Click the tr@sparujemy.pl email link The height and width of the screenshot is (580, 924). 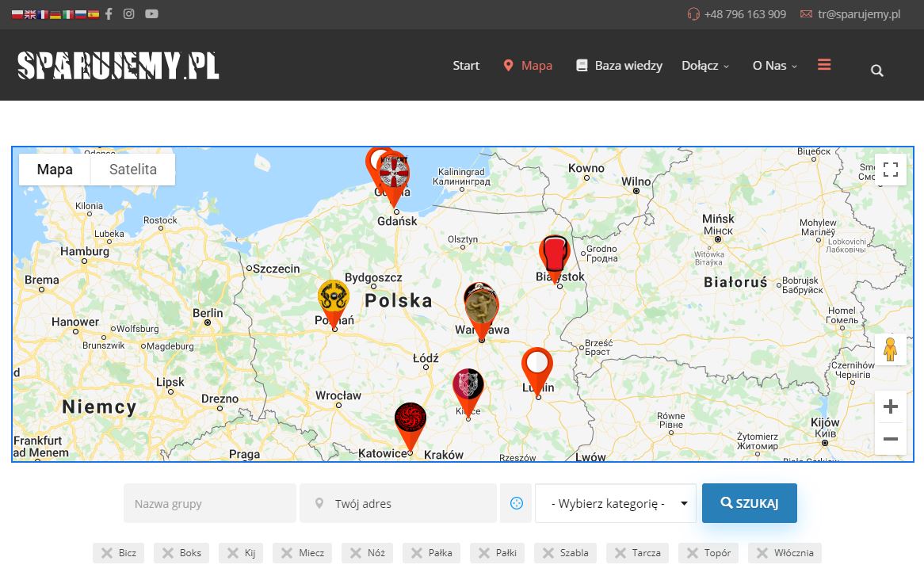tap(858, 14)
